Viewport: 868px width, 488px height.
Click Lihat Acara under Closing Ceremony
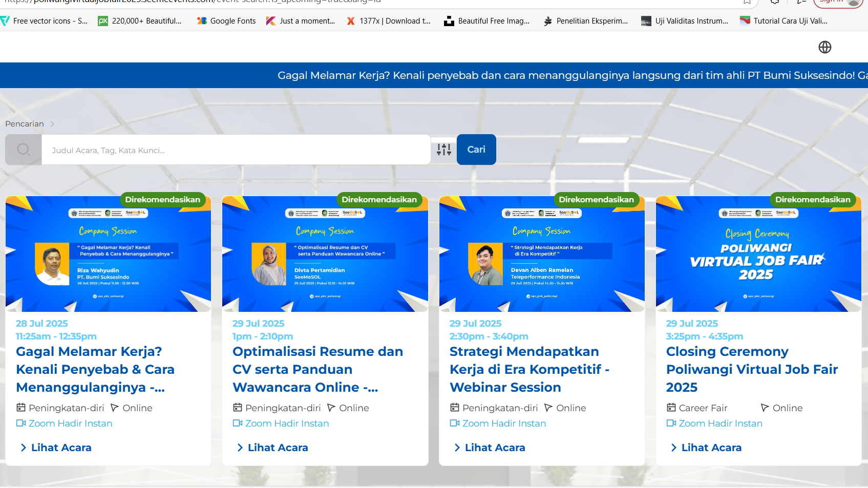click(706, 448)
